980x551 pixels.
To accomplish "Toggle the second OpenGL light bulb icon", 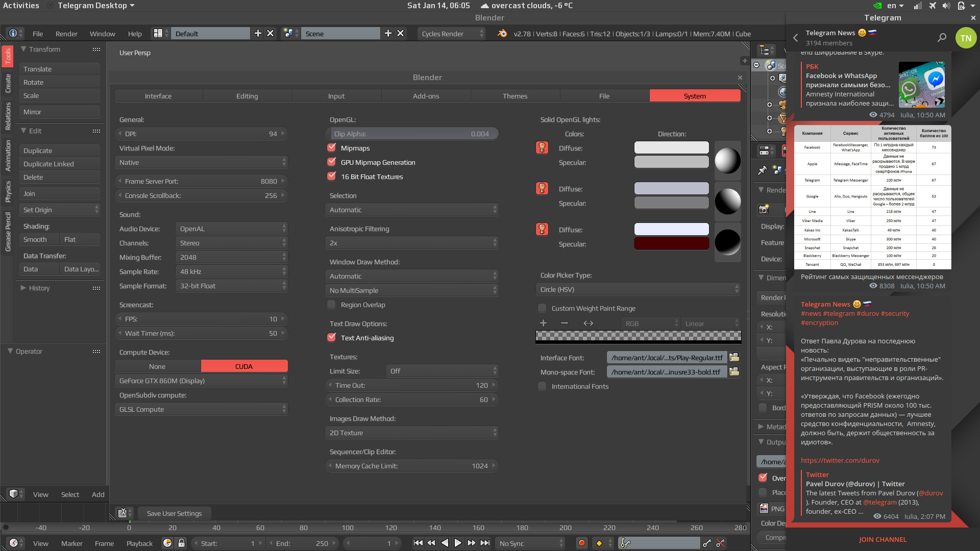I will [x=542, y=189].
